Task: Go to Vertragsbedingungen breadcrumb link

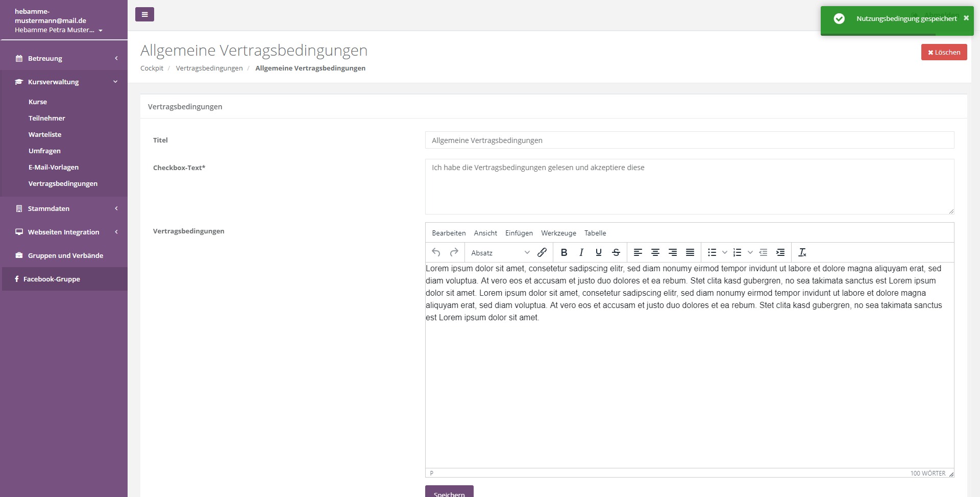Action: tap(209, 68)
